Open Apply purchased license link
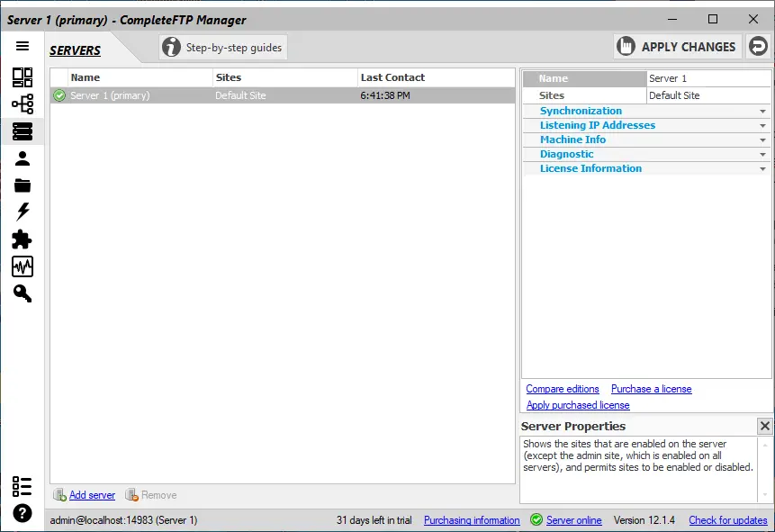775x532 pixels. pyautogui.click(x=578, y=405)
